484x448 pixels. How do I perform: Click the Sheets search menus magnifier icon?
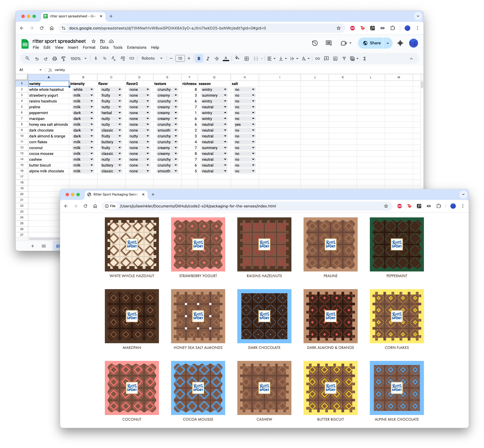pyautogui.click(x=27, y=58)
